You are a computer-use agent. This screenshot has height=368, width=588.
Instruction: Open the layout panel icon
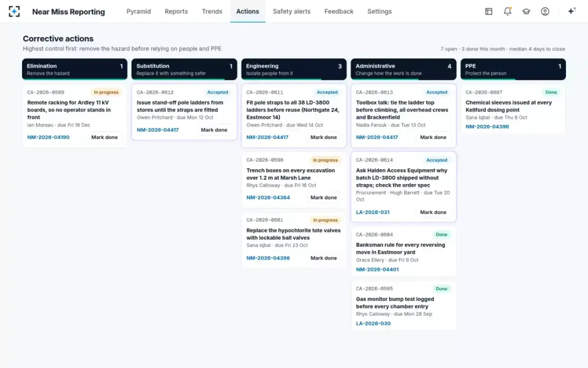[489, 11]
